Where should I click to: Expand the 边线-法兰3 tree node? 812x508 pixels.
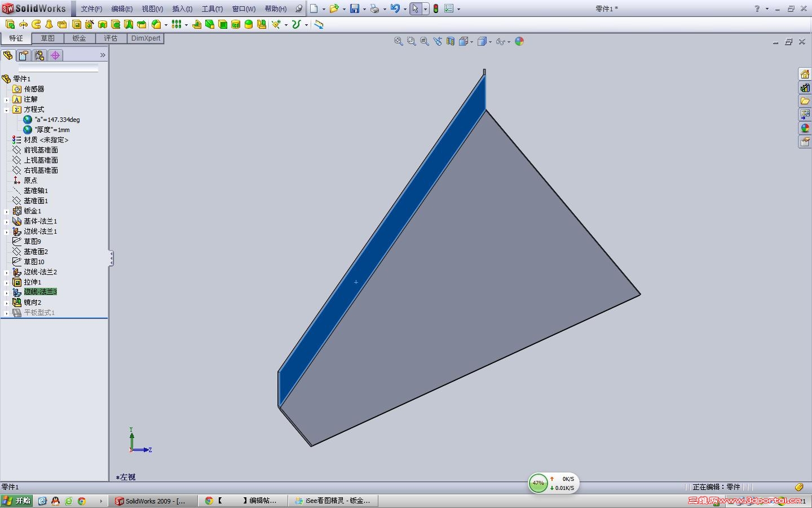[7, 293]
